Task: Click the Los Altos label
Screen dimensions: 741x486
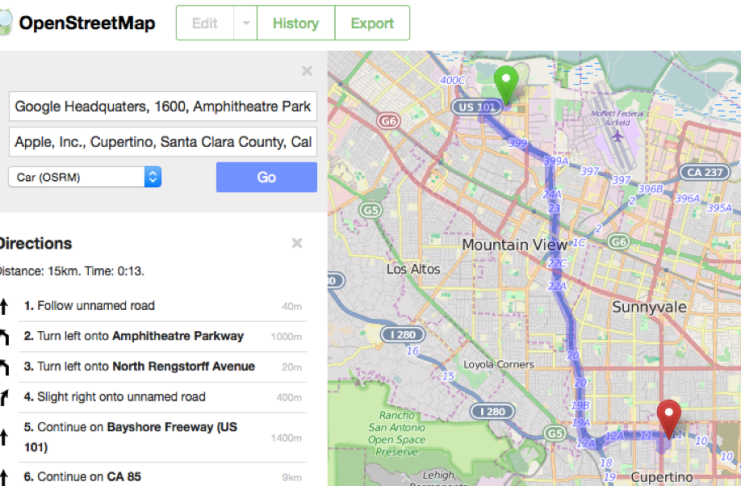Action: pyautogui.click(x=414, y=269)
